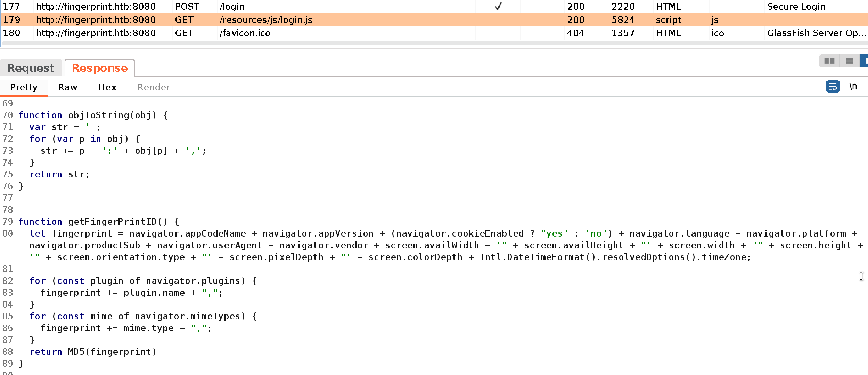Switch to top-bottom stacked layout icon
This screenshot has height=375, width=868.
(x=849, y=61)
